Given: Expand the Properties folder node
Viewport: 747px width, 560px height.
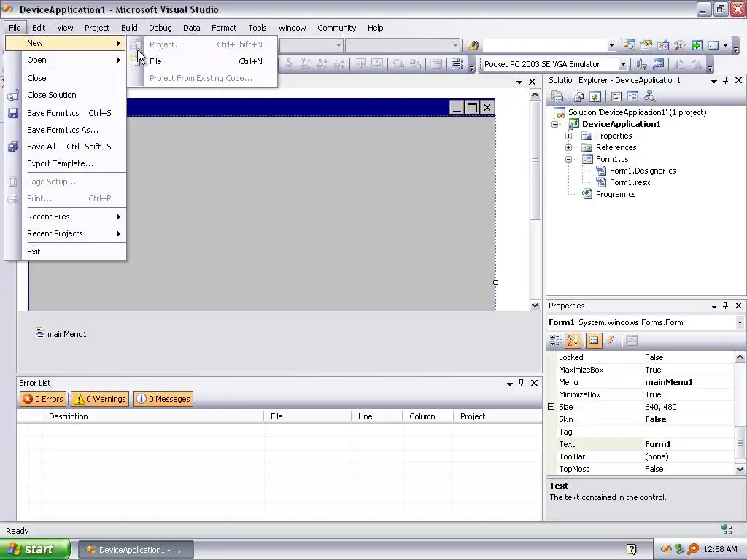Looking at the screenshot, I should [x=568, y=136].
